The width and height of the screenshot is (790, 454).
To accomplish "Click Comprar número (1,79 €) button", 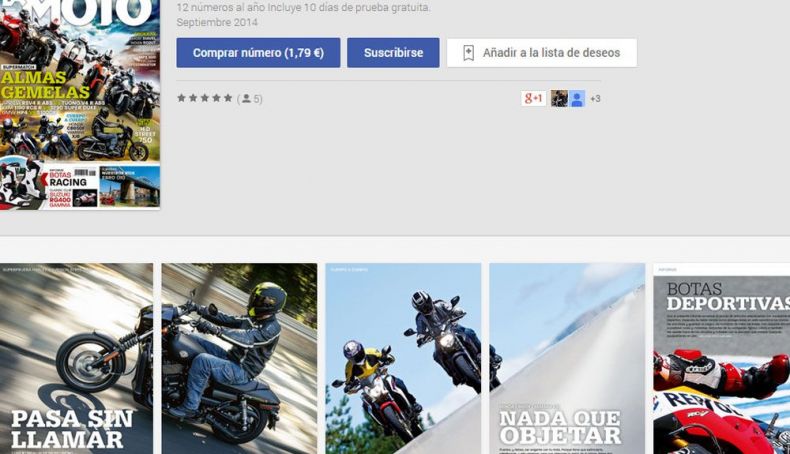I will point(258,52).
